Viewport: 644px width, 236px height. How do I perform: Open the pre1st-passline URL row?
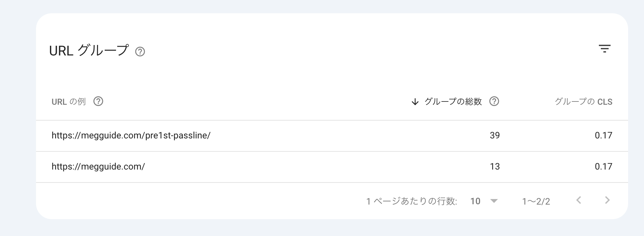pyautogui.click(x=332, y=136)
